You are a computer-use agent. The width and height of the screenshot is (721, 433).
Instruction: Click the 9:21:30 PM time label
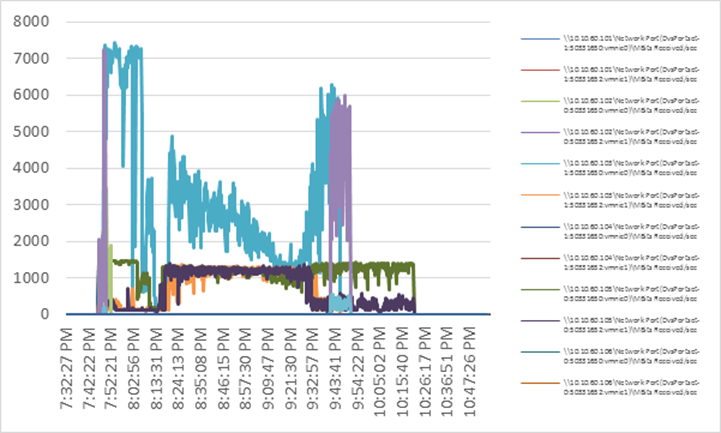point(290,368)
